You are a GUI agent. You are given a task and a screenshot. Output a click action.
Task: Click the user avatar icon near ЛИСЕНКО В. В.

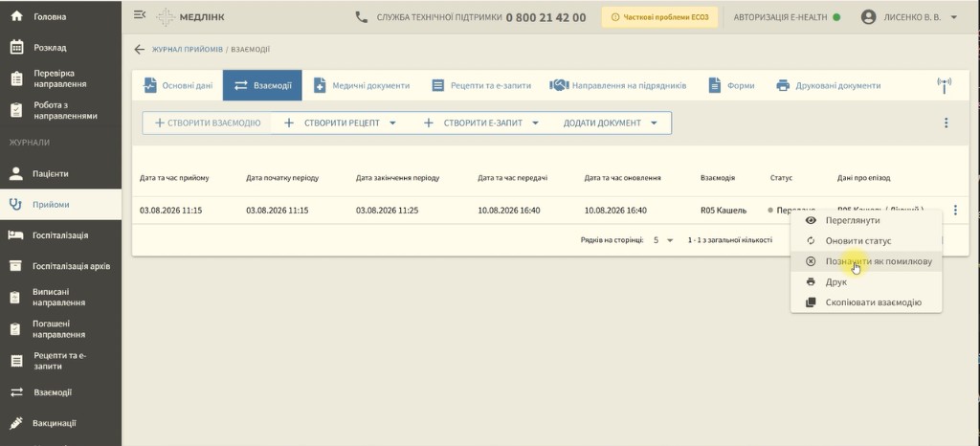pyautogui.click(x=868, y=17)
